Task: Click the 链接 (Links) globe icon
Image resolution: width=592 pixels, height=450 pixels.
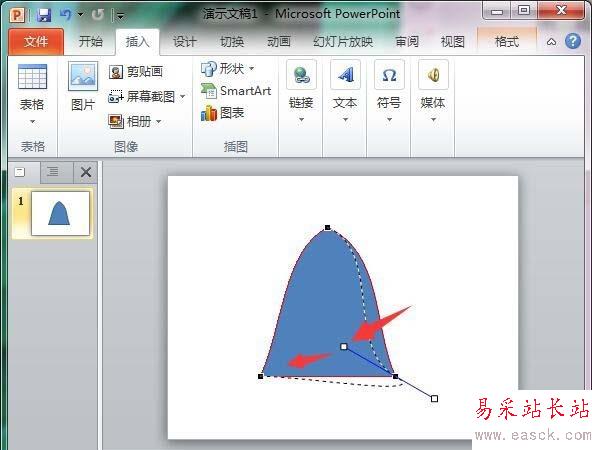Action: [301, 75]
